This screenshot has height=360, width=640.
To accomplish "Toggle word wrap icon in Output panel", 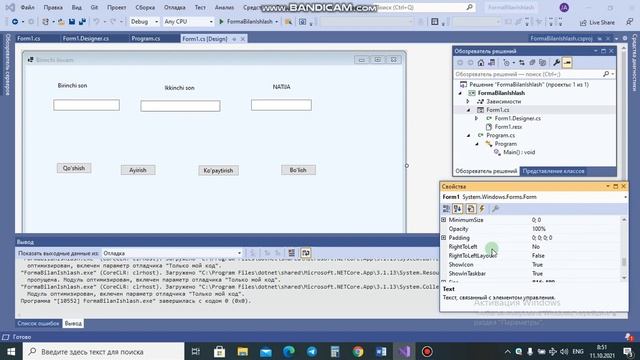I will pyautogui.click(x=306, y=253).
